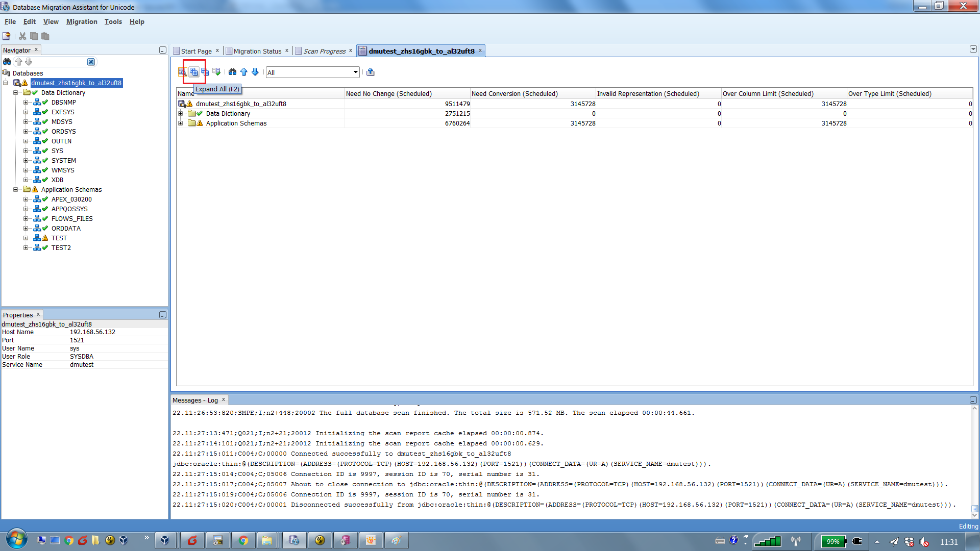Click the Navigator gray down arrow
This screenshot has width=980, height=551.
click(x=29, y=62)
